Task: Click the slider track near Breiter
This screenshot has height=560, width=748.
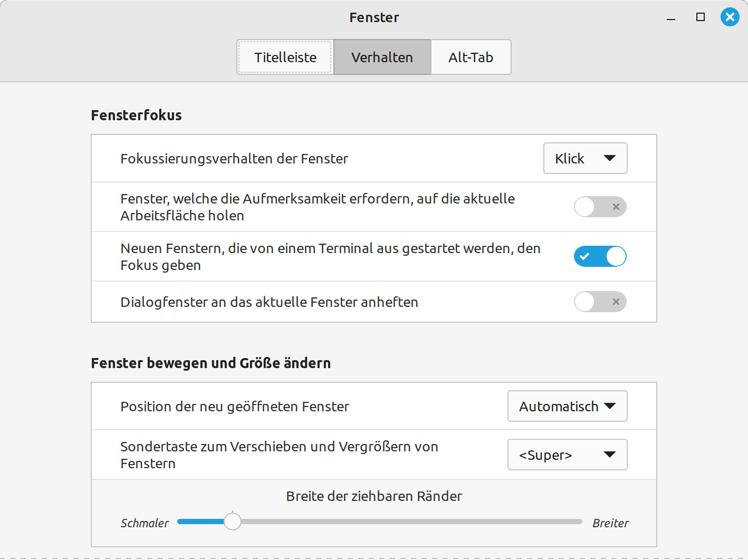Action: (570, 522)
